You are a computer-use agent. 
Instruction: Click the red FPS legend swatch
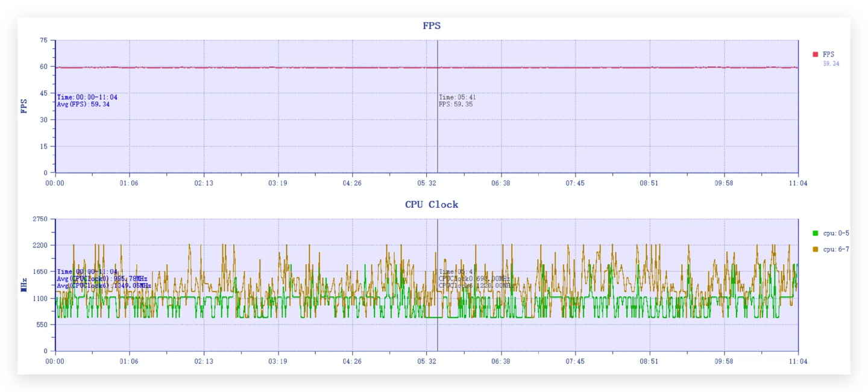[816, 54]
